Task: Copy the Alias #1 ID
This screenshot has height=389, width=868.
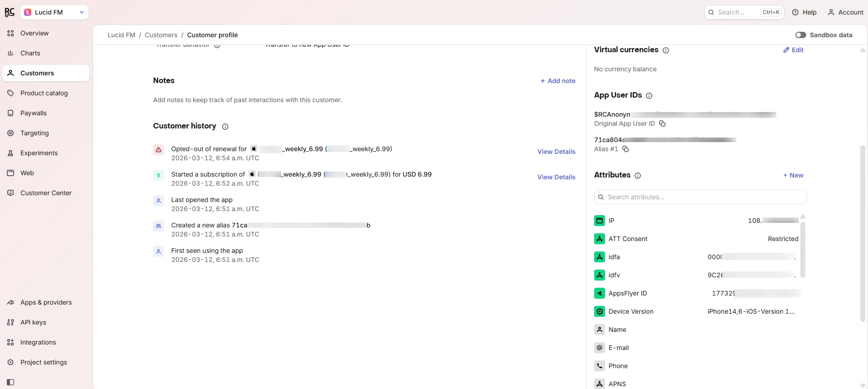Action: pyautogui.click(x=625, y=149)
